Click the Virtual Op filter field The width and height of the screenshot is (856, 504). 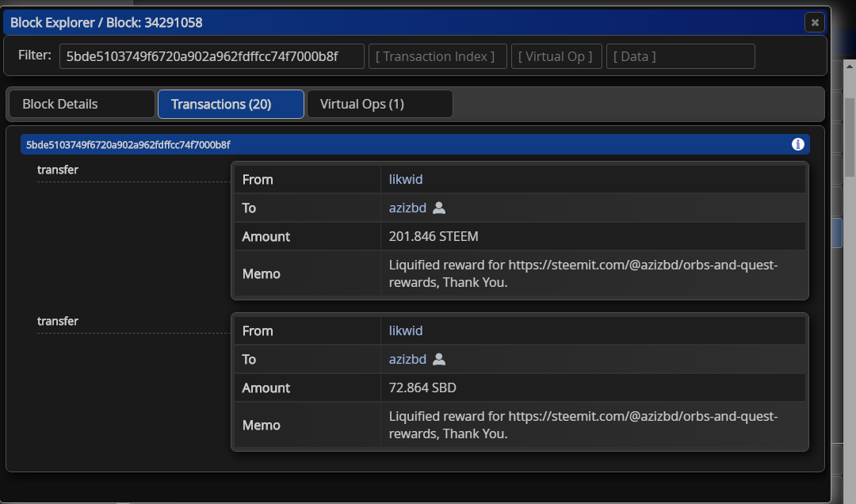point(556,56)
